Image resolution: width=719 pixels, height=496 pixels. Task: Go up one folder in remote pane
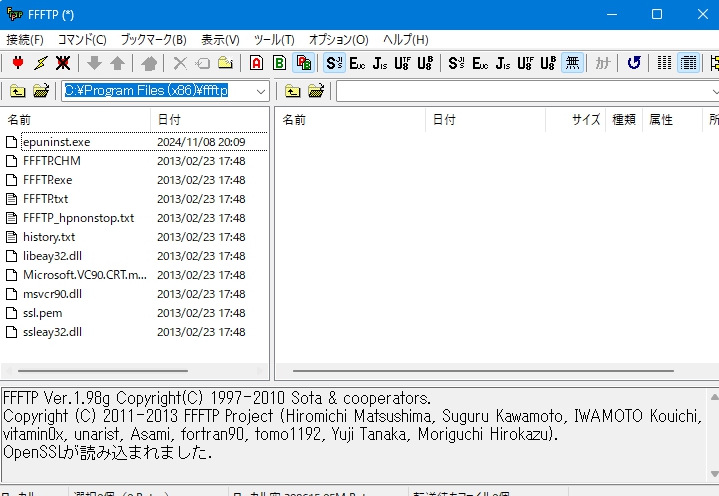(293, 91)
